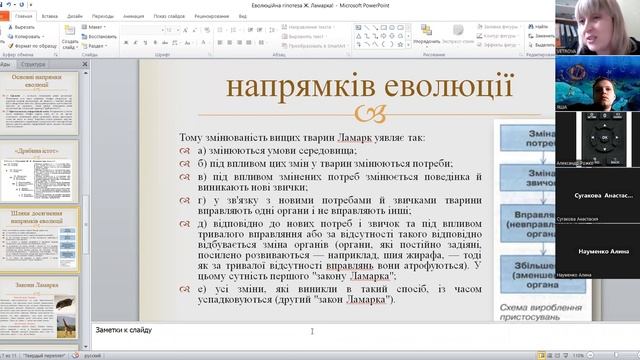The image size is (640, 360).
Task: Switch to the Анимация tab
Action: click(133, 16)
